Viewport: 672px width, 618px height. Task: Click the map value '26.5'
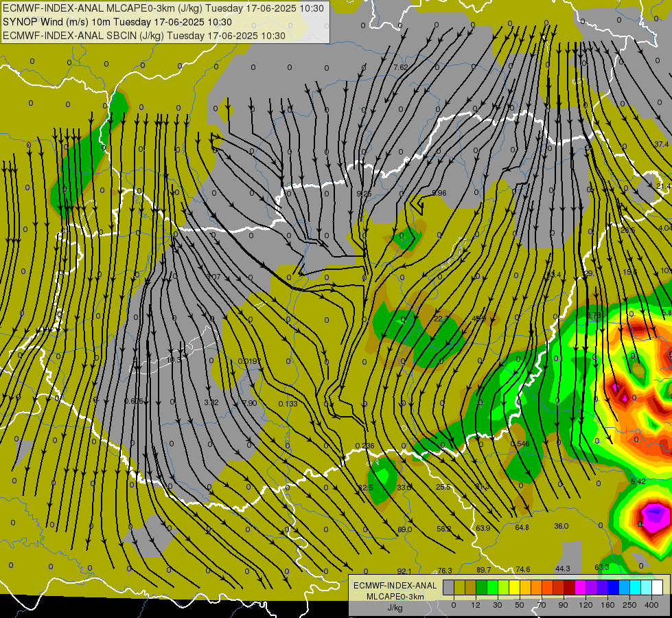pyautogui.click(x=628, y=230)
